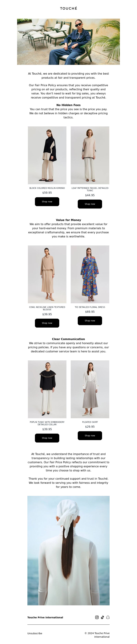
Task: Open the Pleated Skirt product photo
Action: (x=90, y=389)
